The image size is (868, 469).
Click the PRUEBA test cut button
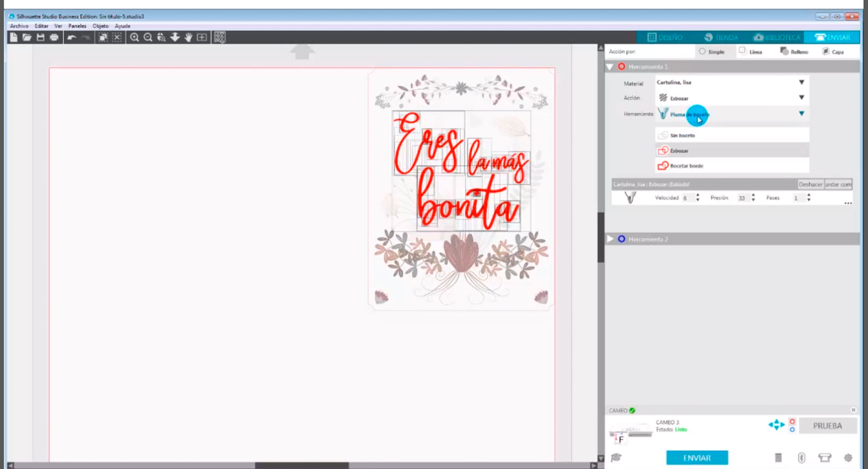pos(827,426)
